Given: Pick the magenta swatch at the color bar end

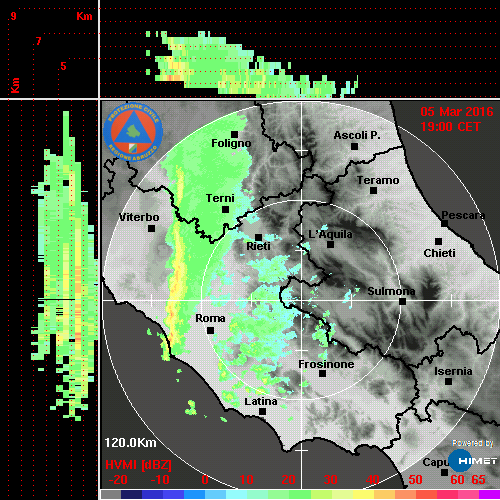Looking at the screenshot, I should [489, 495].
